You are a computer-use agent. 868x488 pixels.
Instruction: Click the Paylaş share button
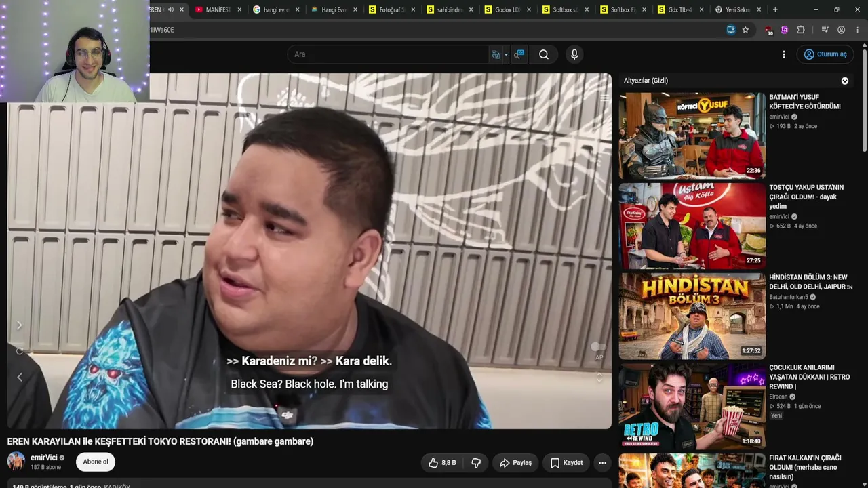[515, 463]
